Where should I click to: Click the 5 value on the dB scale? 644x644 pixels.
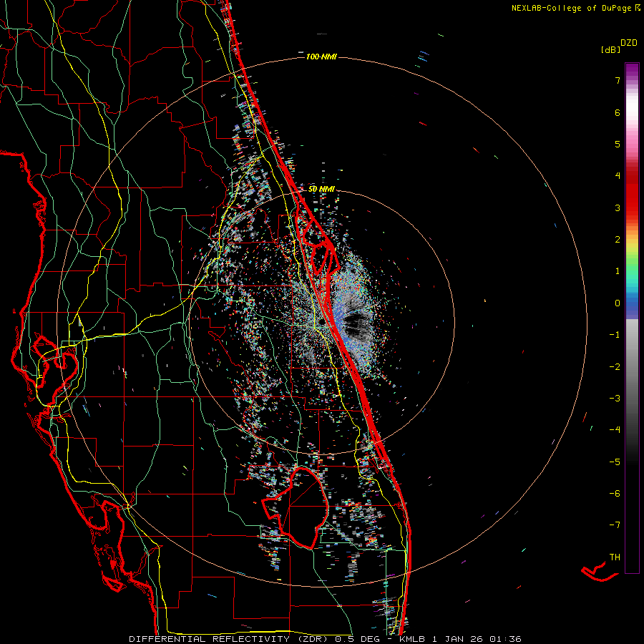tap(618, 144)
